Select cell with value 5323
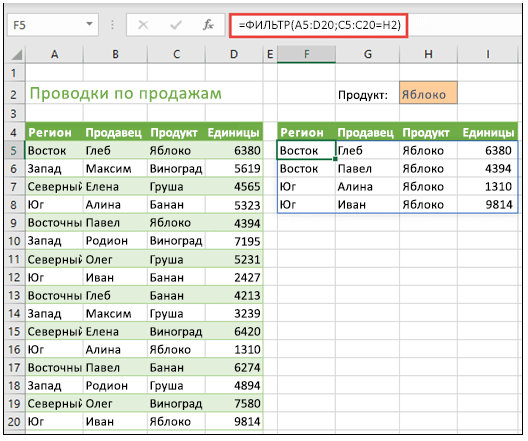 click(x=234, y=205)
